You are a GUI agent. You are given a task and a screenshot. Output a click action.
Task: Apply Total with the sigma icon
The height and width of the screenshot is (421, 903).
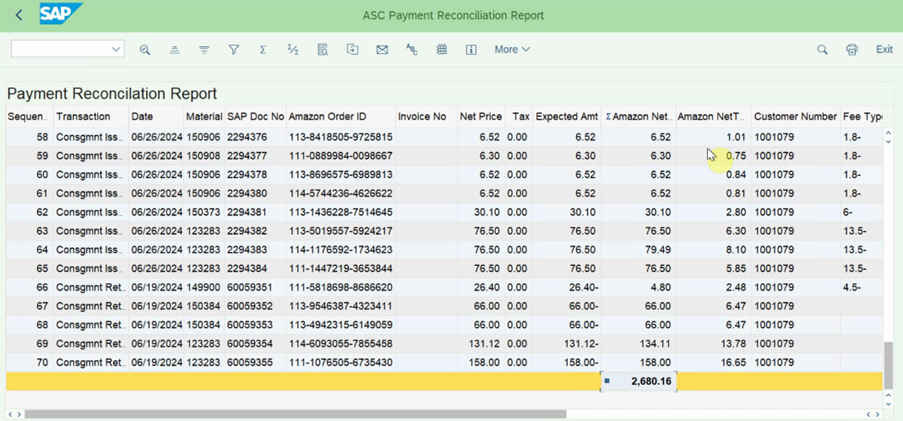(x=263, y=50)
